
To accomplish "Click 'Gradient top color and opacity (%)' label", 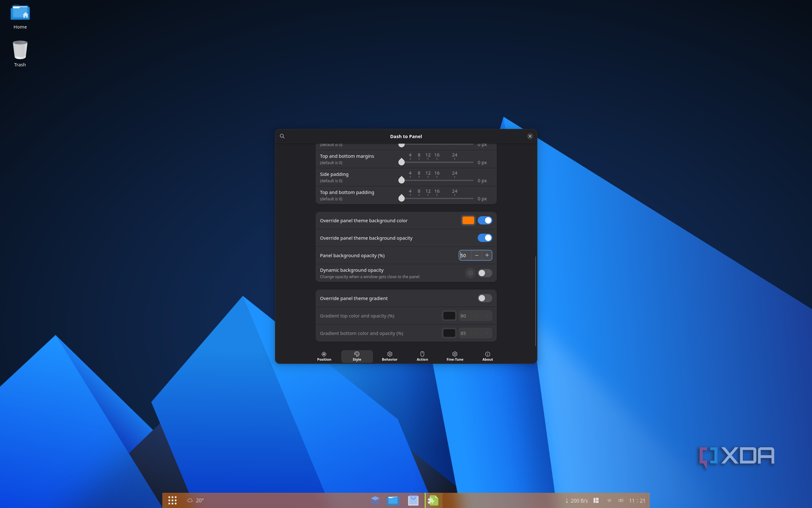I will (357, 315).
